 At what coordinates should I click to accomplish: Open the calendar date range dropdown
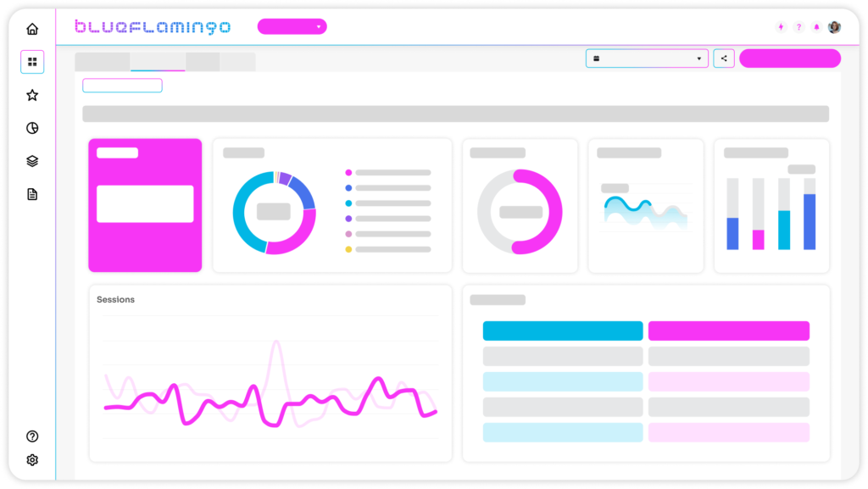coord(647,58)
